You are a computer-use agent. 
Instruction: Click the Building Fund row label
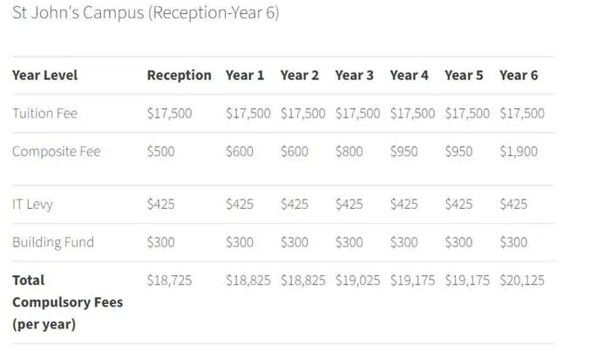(53, 242)
